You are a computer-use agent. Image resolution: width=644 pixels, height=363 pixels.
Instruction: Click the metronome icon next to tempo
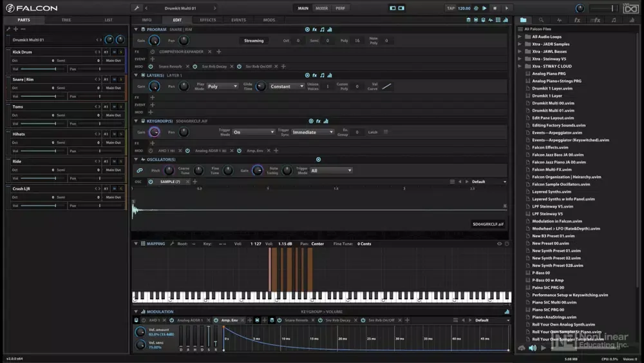pyautogui.click(x=476, y=8)
